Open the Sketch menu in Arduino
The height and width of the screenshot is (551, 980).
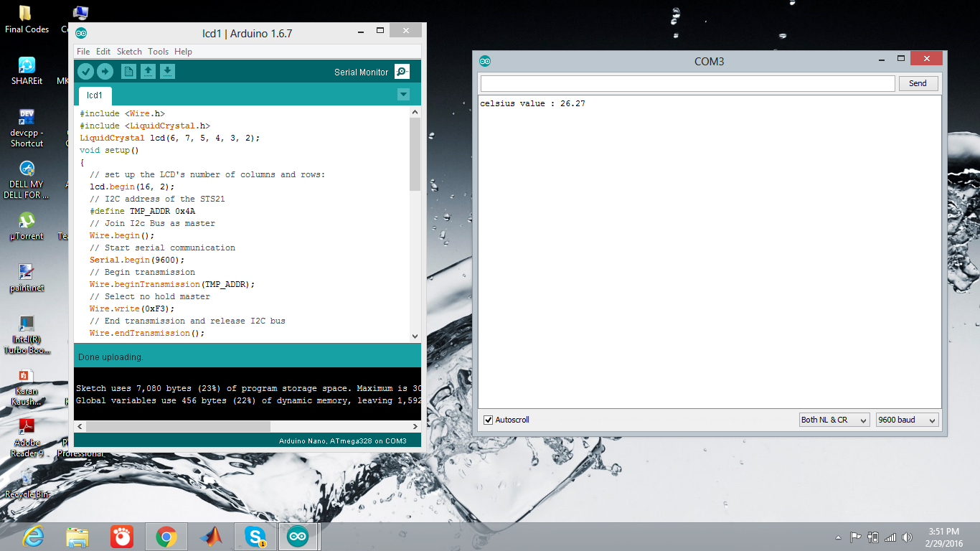pos(129,52)
